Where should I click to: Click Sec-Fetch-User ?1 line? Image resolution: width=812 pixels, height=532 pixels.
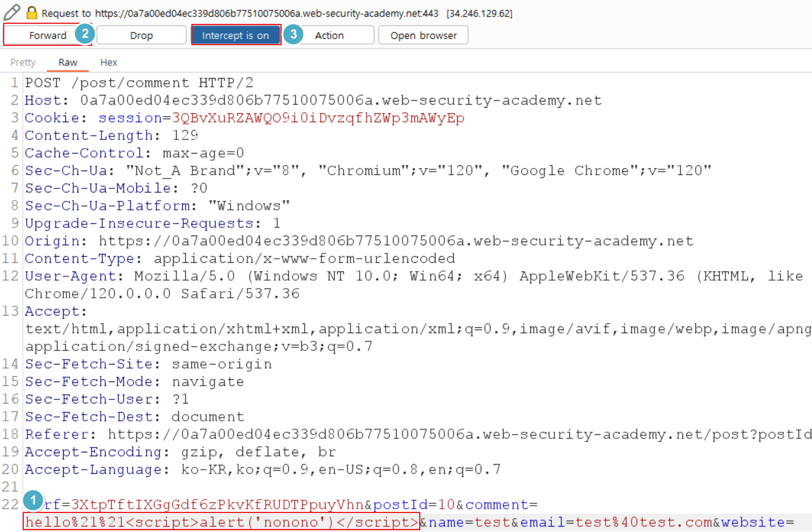(x=107, y=399)
